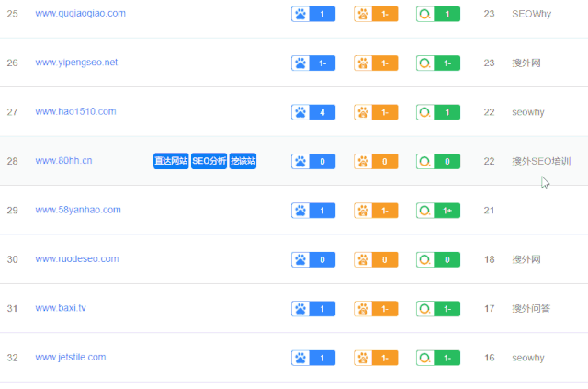Click the count 21 in row 29
The height and width of the screenshot is (389, 588).
[489, 211]
